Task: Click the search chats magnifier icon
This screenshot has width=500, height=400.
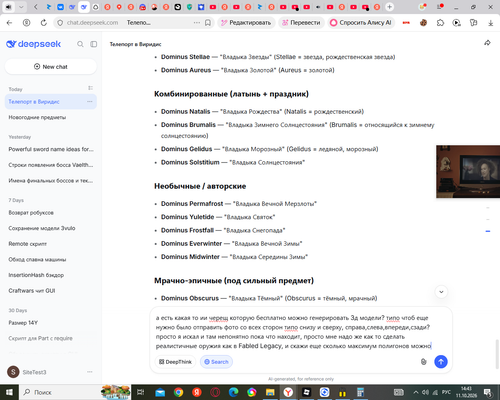Action: pyautogui.click(x=80, y=44)
